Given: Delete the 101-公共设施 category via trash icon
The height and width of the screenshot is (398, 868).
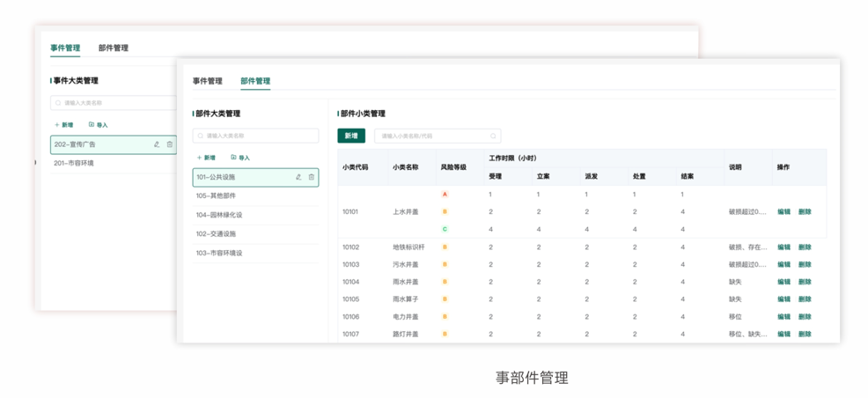Looking at the screenshot, I should point(311,177).
